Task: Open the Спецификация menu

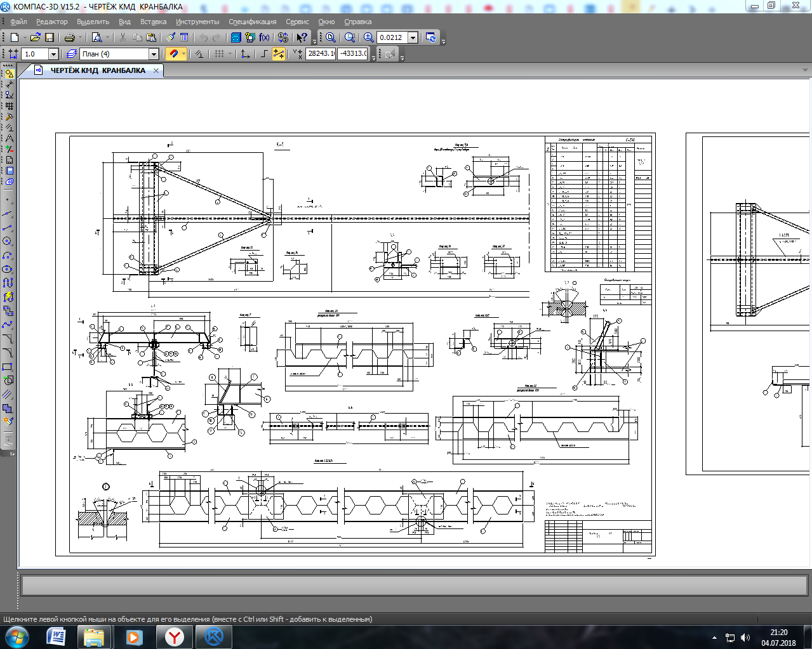Action: [252, 22]
